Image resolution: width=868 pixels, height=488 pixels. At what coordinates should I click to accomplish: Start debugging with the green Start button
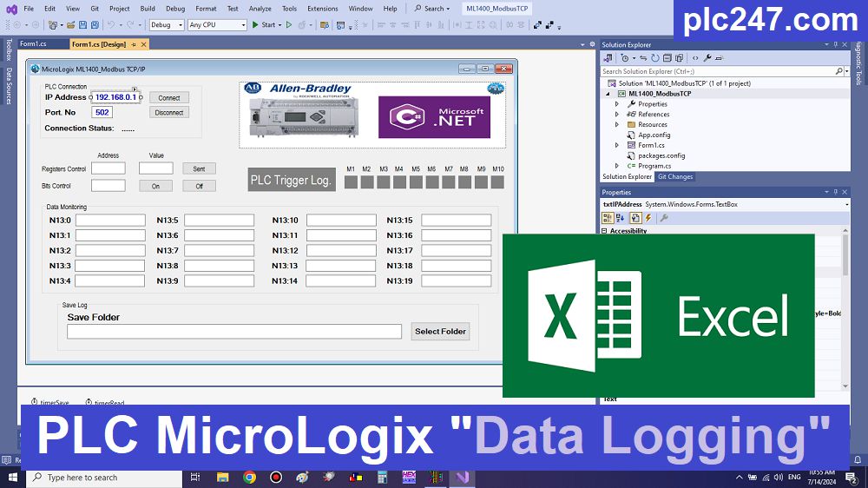click(x=264, y=25)
